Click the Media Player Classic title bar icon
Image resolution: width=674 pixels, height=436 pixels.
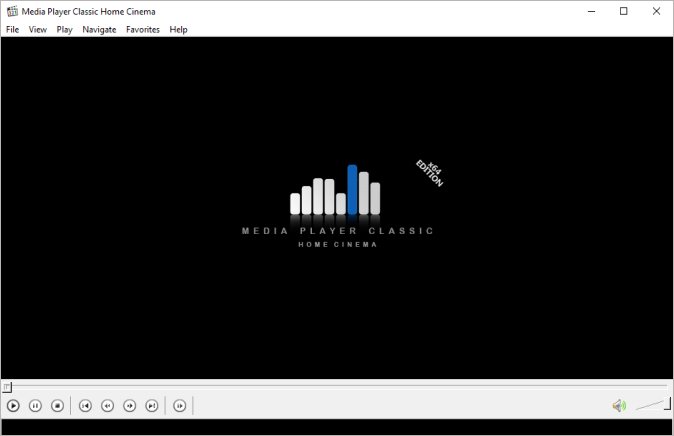[x=12, y=11]
